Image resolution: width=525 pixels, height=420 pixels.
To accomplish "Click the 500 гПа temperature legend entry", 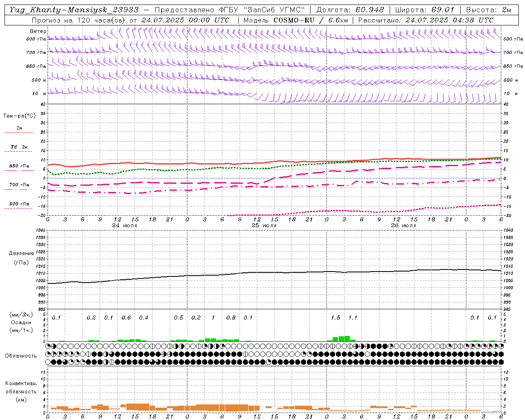I will [19, 204].
